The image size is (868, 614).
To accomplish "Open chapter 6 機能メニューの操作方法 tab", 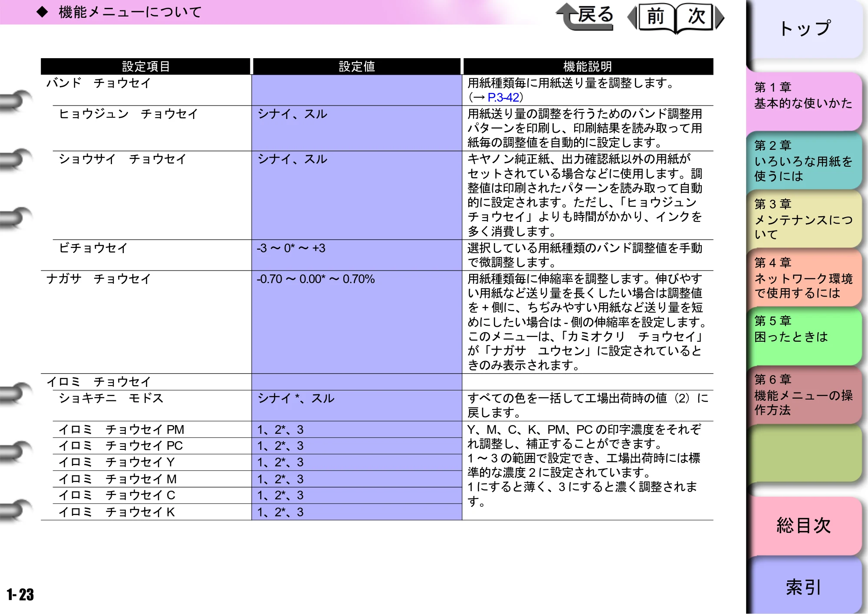I will 804,395.
